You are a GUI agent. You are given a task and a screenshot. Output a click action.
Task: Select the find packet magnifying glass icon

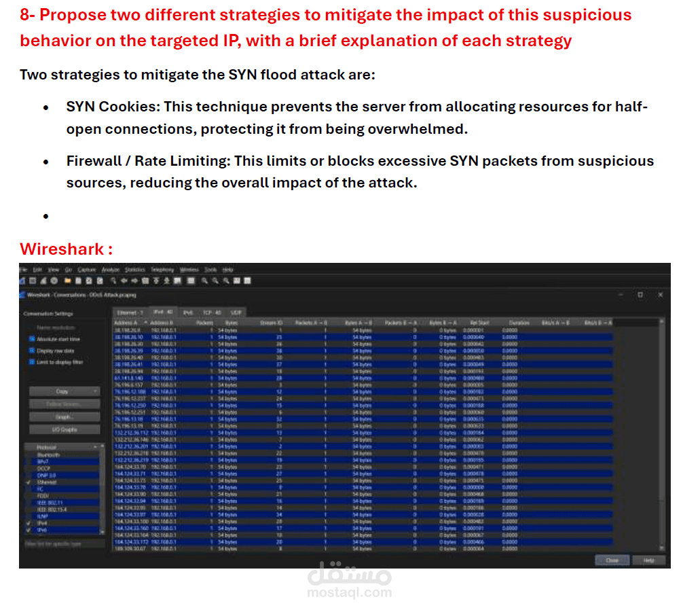pyautogui.click(x=113, y=281)
